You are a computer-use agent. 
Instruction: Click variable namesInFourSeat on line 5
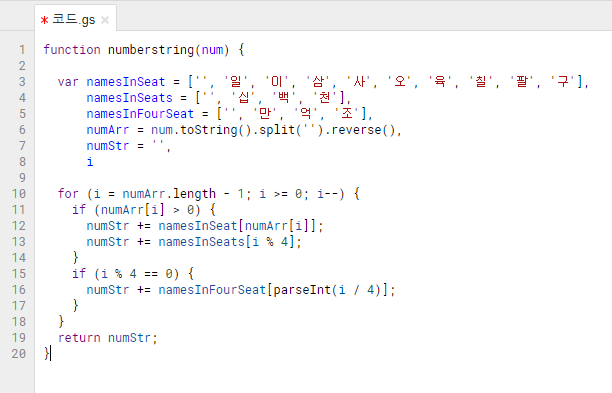pos(140,114)
